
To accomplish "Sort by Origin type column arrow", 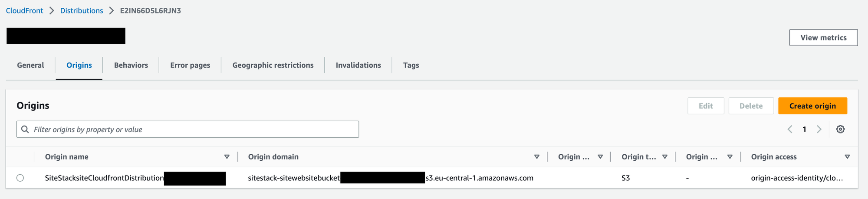I will (665, 157).
